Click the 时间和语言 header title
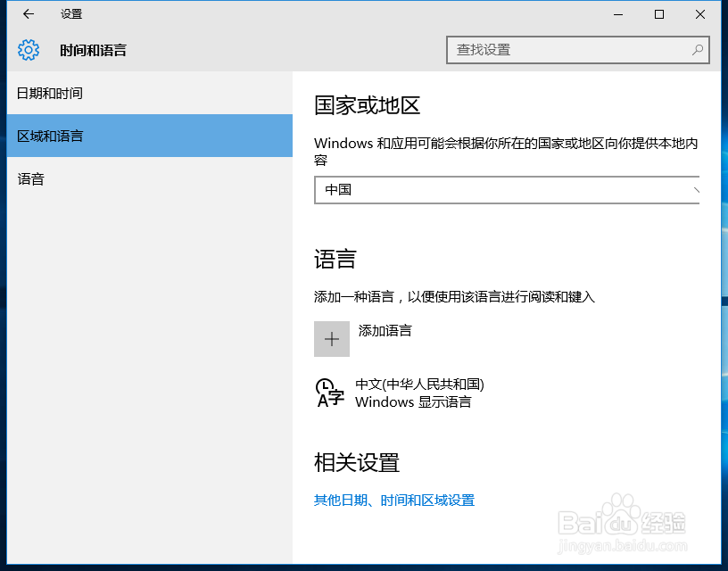 [x=94, y=50]
